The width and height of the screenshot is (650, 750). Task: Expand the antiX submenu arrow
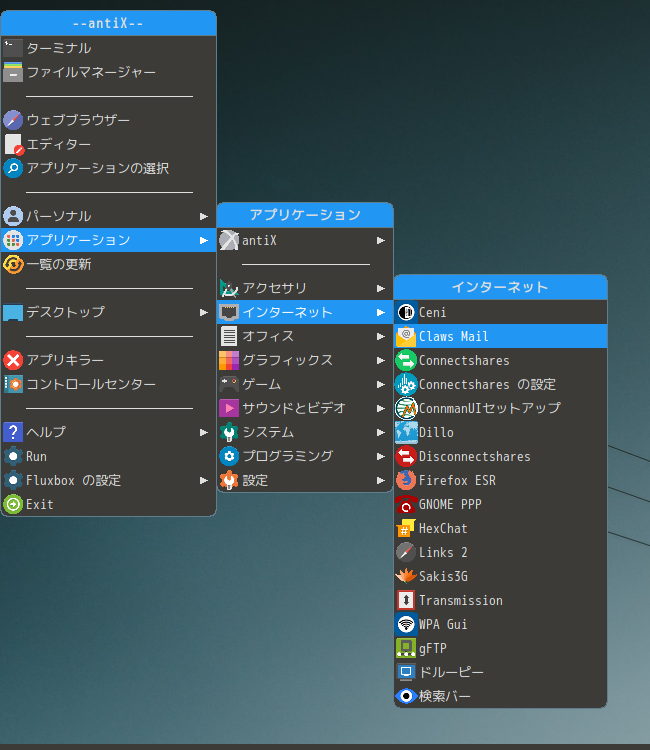[x=381, y=240]
